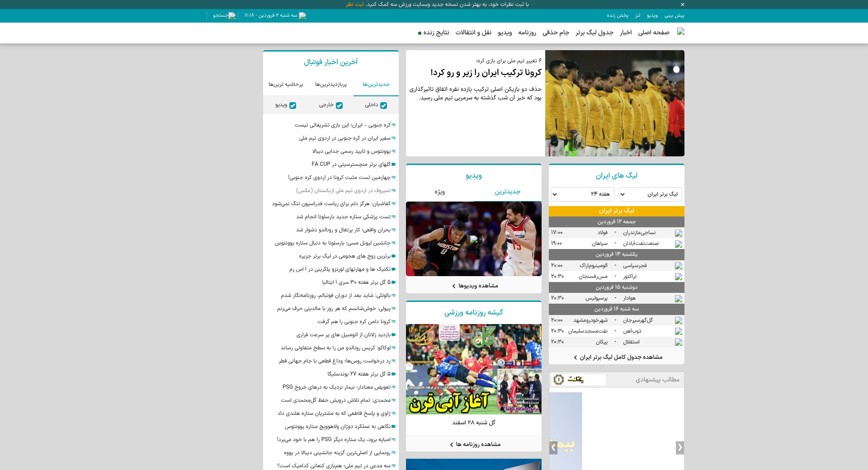Open جدول لیگ برتر in main menu

click(594, 33)
